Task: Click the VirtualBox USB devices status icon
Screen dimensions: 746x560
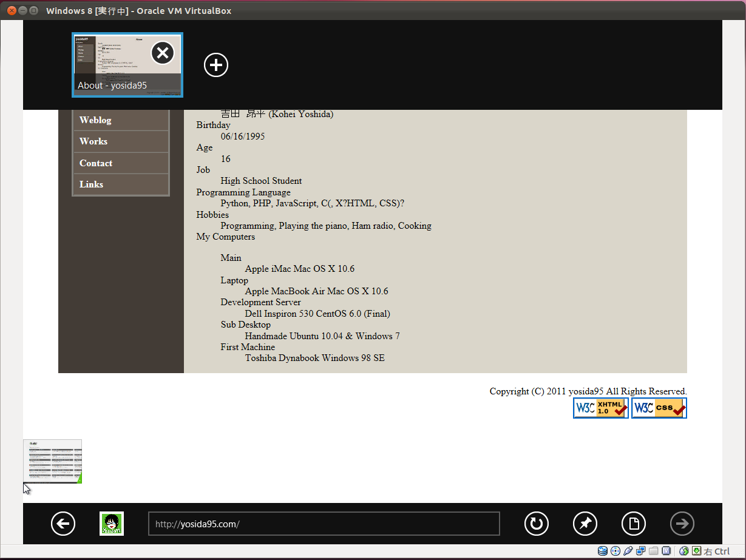Action: [x=628, y=551]
